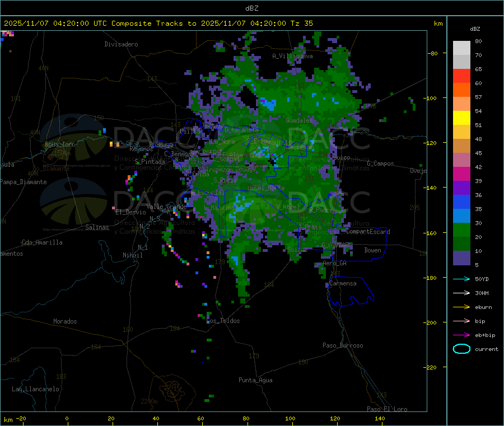Click the El_Desvio map label
The height and width of the screenshot is (426, 504).
click(x=131, y=212)
